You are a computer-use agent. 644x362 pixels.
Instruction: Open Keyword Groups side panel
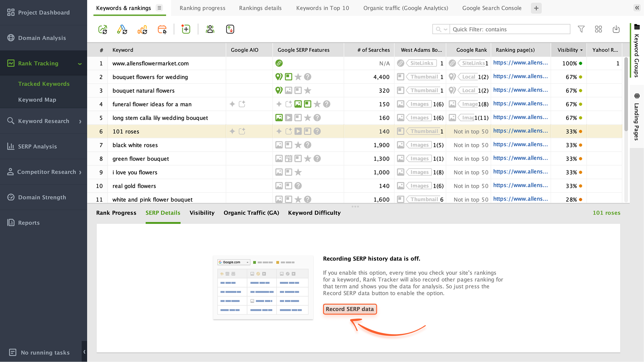pyautogui.click(x=637, y=51)
